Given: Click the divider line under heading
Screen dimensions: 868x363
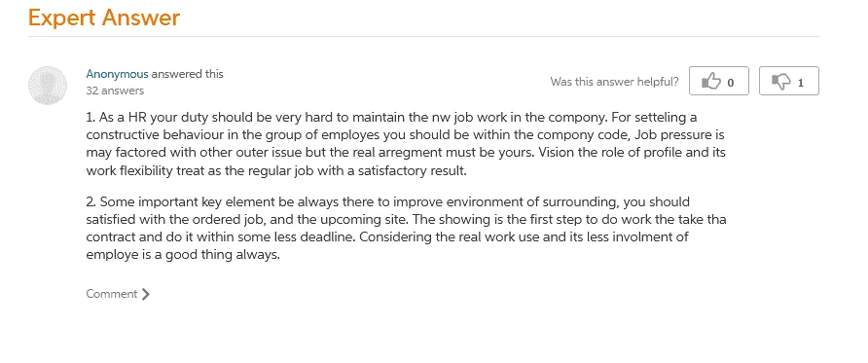Looking at the screenshot, I should pos(423,37).
